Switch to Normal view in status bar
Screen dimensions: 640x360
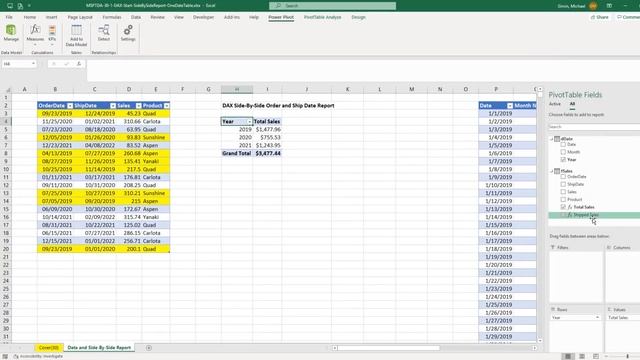[x=567, y=356]
